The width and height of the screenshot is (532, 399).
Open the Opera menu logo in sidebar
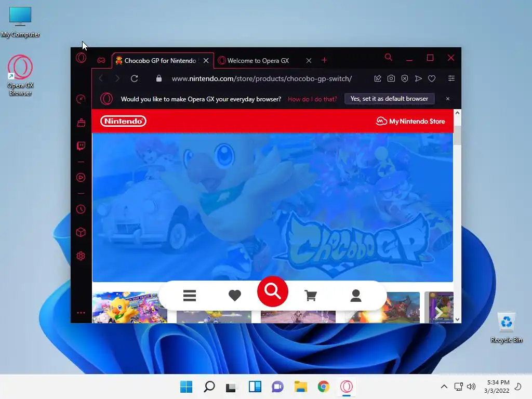click(x=81, y=58)
